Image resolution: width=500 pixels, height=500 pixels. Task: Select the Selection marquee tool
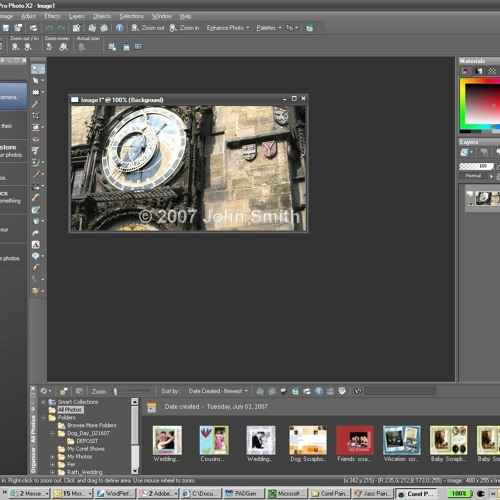click(36, 92)
